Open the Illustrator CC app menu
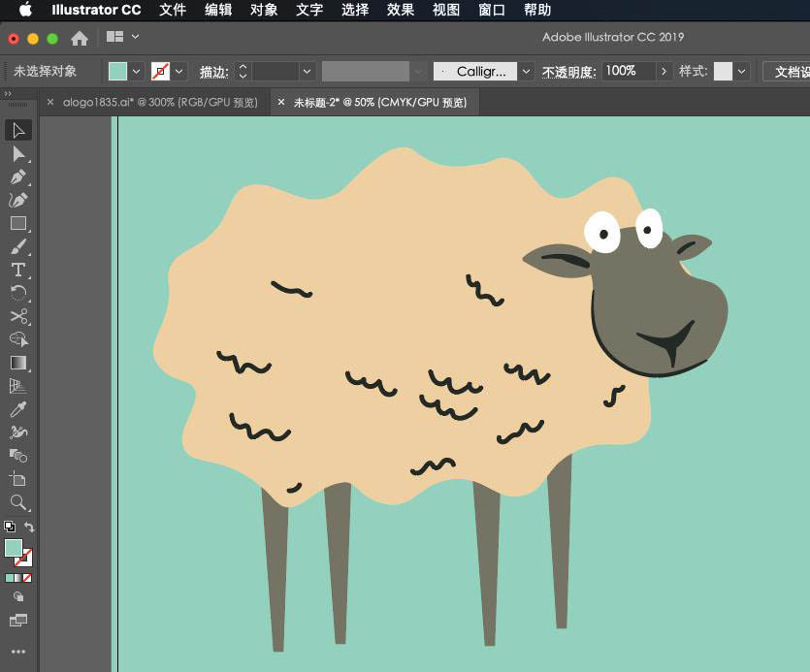The width and height of the screenshot is (810, 672). click(x=96, y=10)
